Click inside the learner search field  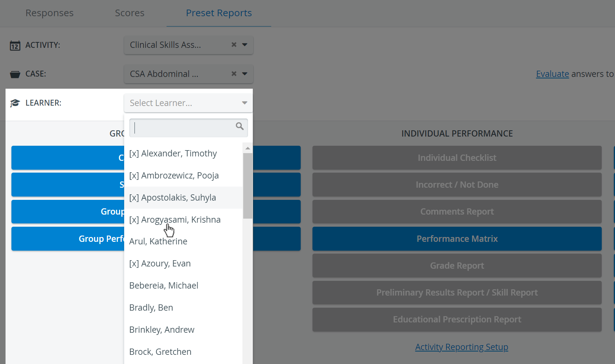(183, 128)
